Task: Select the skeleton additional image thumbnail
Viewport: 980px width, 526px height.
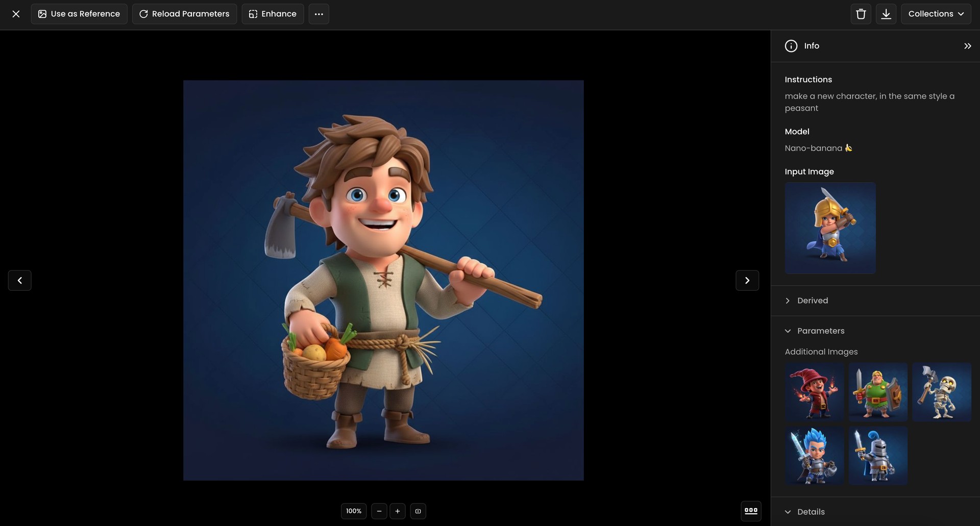Action: (x=941, y=392)
